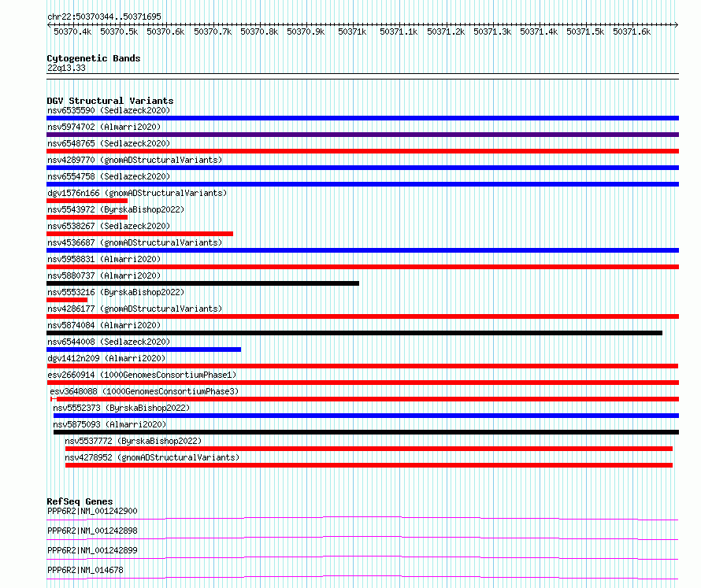The height and width of the screenshot is (588, 701).
Task: Open nsv6544008 (Sedlazeck2020) label
Action: coord(109,342)
